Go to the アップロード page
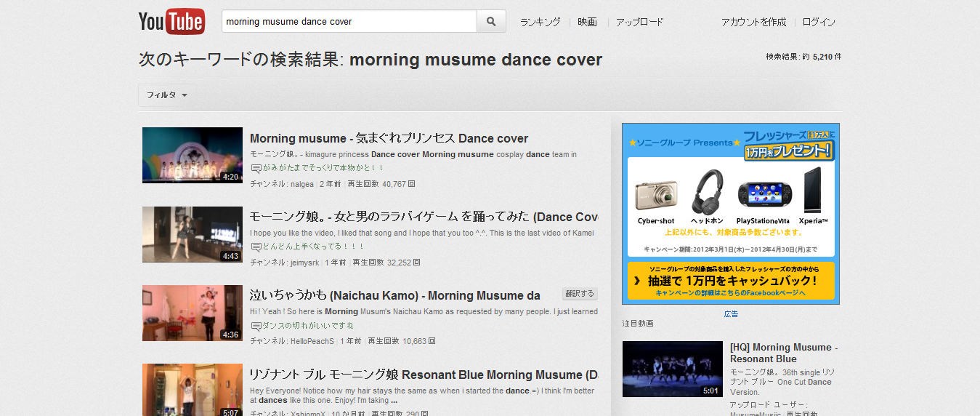The height and width of the screenshot is (416, 980). (x=639, y=22)
